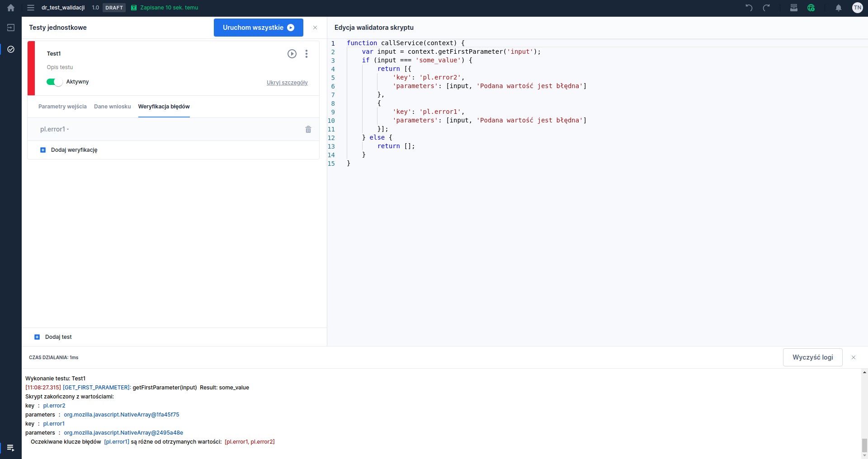Viewport: 868px width, 459px height.
Task: Run Test1 with the play icon
Action: pyautogui.click(x=292, y=54)
